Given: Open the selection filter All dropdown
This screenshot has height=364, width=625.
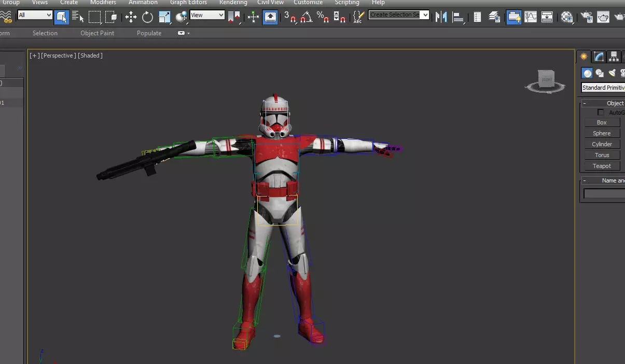Looking at the screenshot, I should [35, 15].
